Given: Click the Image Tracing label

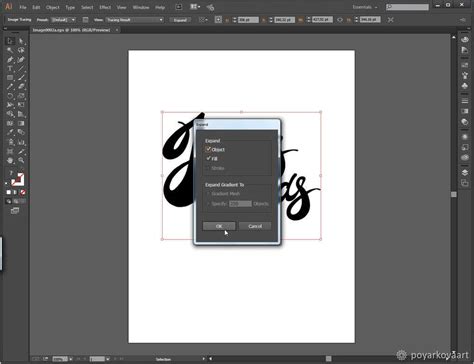Looking at the screenshot, I should (x=19, y=20).
